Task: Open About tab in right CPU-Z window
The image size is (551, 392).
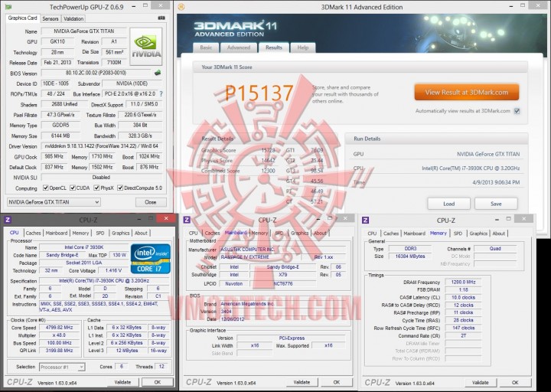Action: [x=499, y=234]
